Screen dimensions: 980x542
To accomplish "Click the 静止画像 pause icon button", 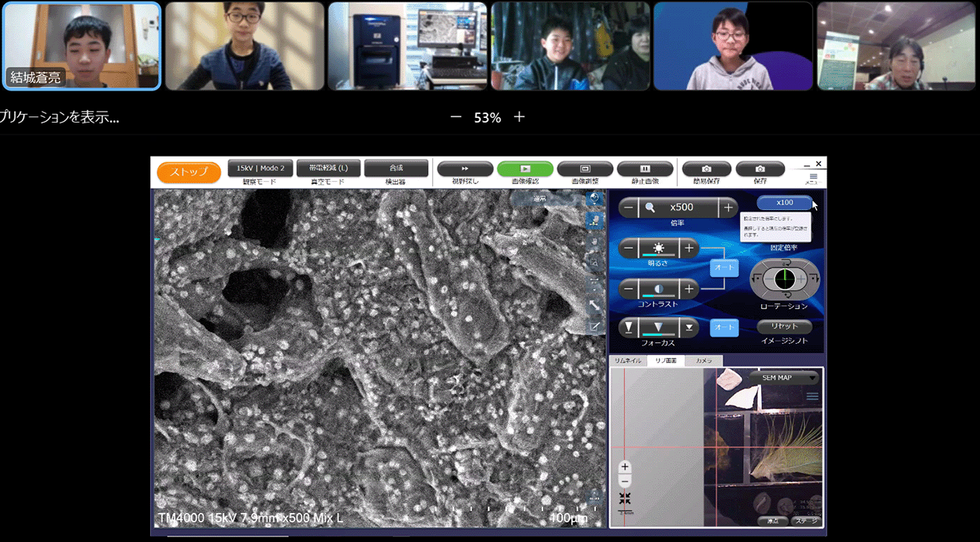I will click(x=645, y=168).
